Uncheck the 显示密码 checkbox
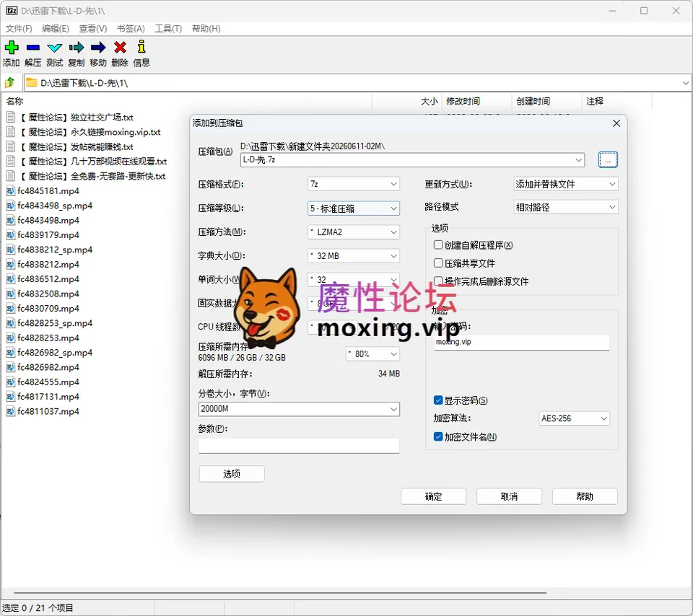 click(438, 400)
